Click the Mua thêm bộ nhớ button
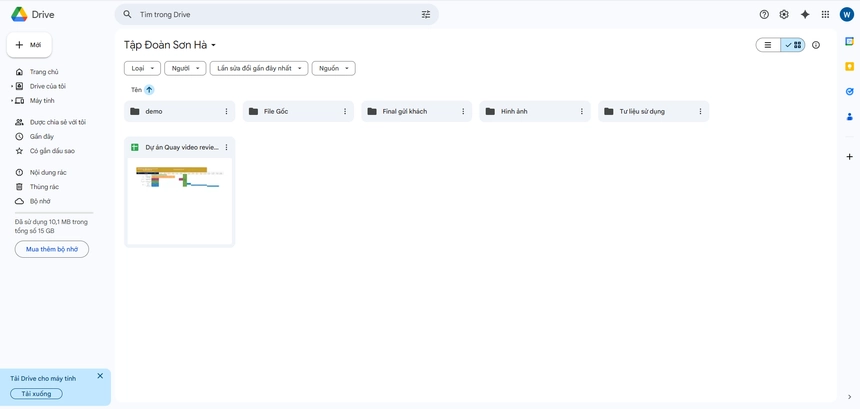The image size is (860, 409). pyautogui.click(x=52, y=249)
